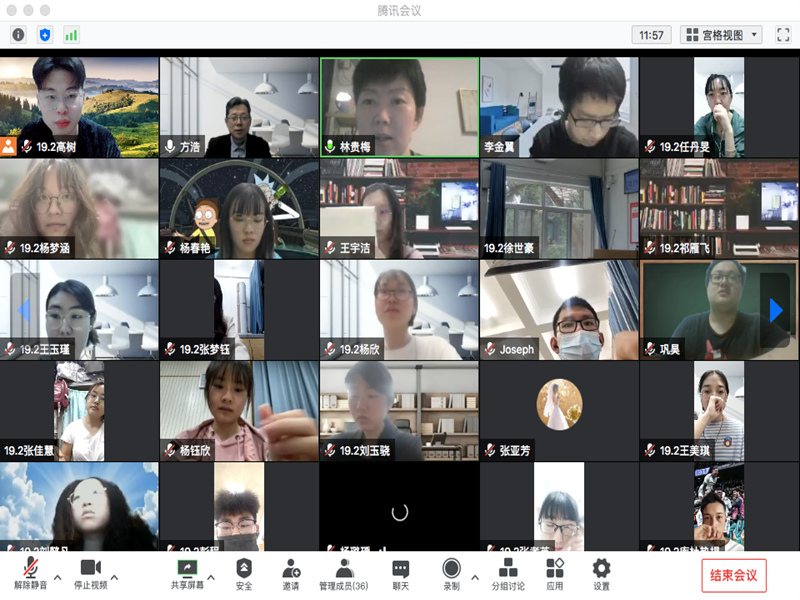This screenshot has width=800, height=600.
Task: Open the 宫格视图 layout dropdown
Action: tap(721, 35)
